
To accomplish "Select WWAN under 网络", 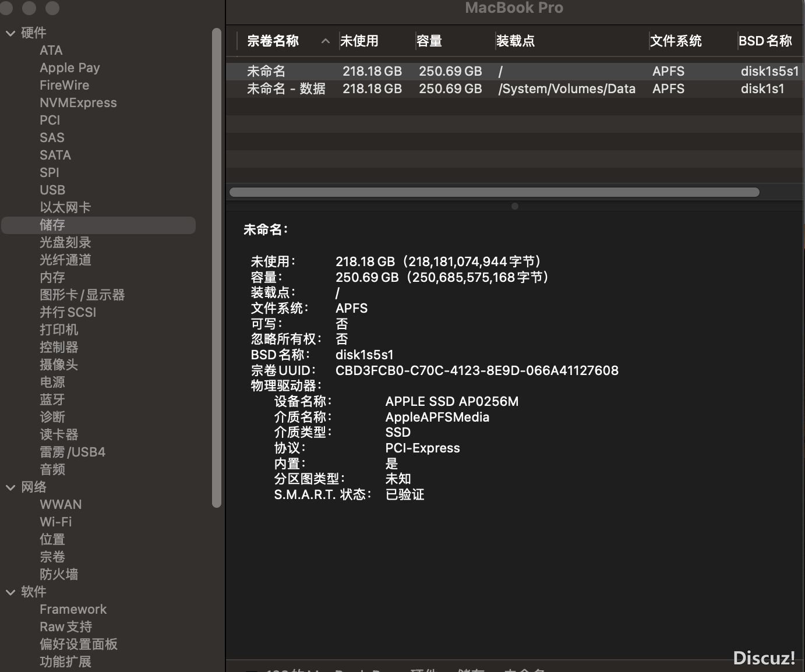I will click(61, 505).
